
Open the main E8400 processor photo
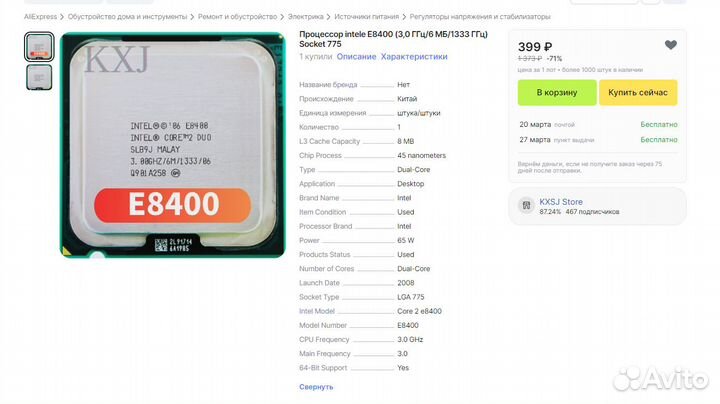[x=173, y=145]
